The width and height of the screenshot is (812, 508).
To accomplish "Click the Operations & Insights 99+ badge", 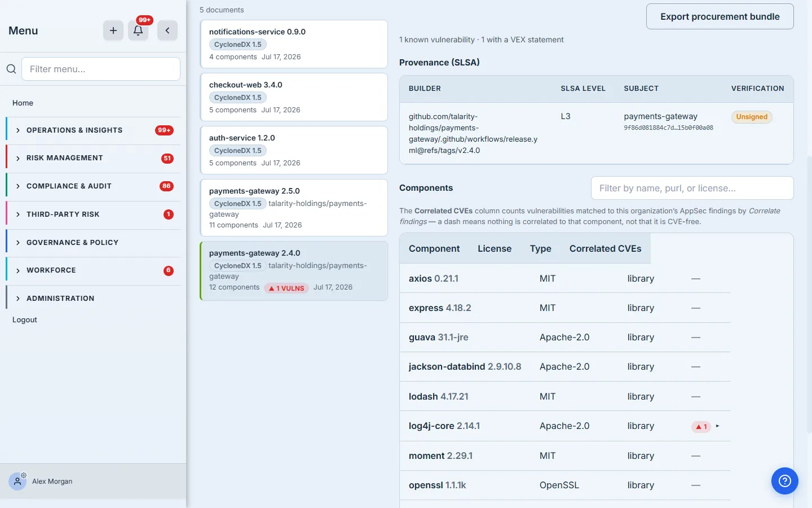I will (x=164, y=130).
